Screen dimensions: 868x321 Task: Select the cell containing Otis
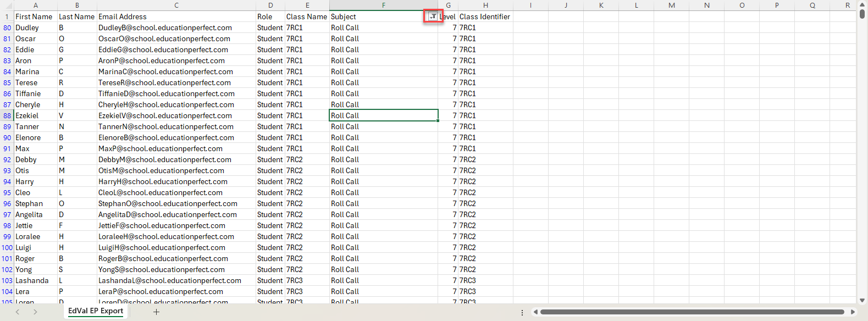[36, 170]
